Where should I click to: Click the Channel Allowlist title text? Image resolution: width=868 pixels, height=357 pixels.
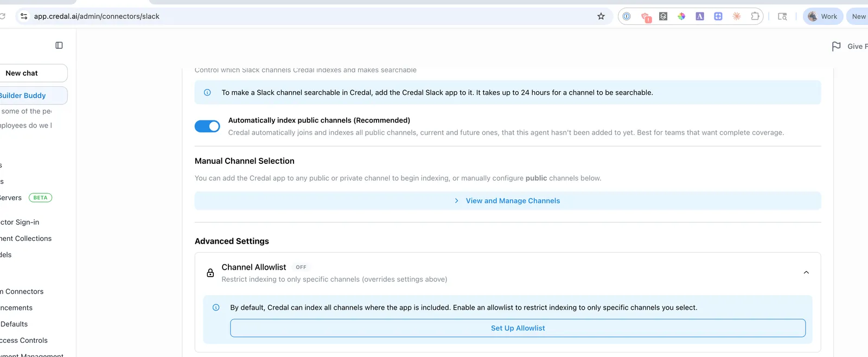tap(254, 267)
